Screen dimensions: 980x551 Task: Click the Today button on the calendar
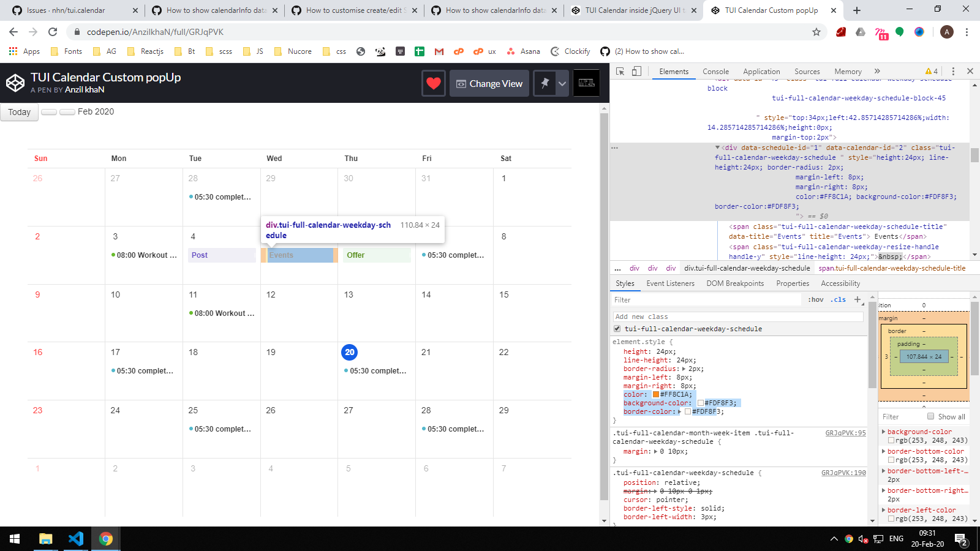pyautogui.click(x=19, y=112)
